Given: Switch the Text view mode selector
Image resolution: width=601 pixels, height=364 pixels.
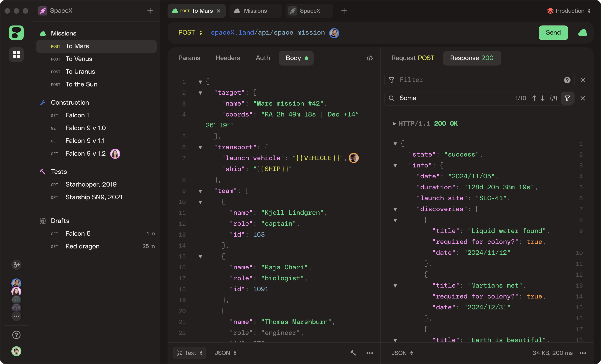Looking at the screenshot, I should (x=189, y=353).
